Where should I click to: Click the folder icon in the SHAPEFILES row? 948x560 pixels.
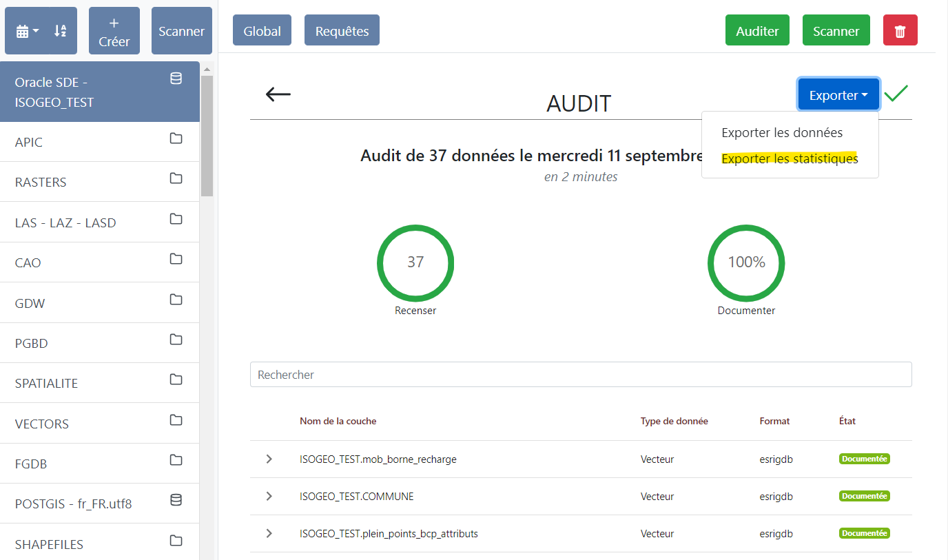pos(176,541)
